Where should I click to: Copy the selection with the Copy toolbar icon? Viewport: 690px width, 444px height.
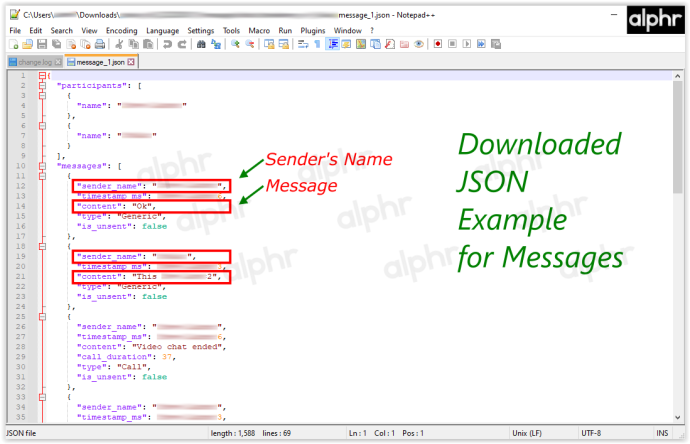(x=134, y=44)
